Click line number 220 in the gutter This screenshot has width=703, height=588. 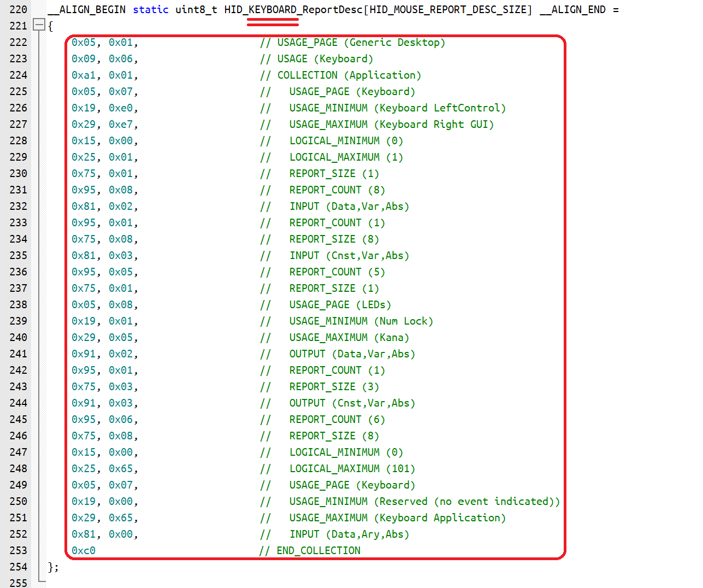(18, 9)
